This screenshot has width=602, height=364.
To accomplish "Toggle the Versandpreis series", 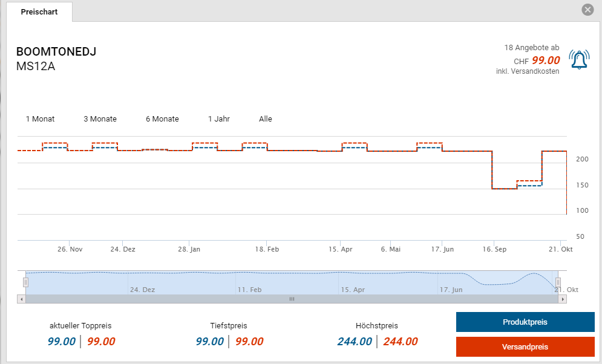I will point(525,347).
